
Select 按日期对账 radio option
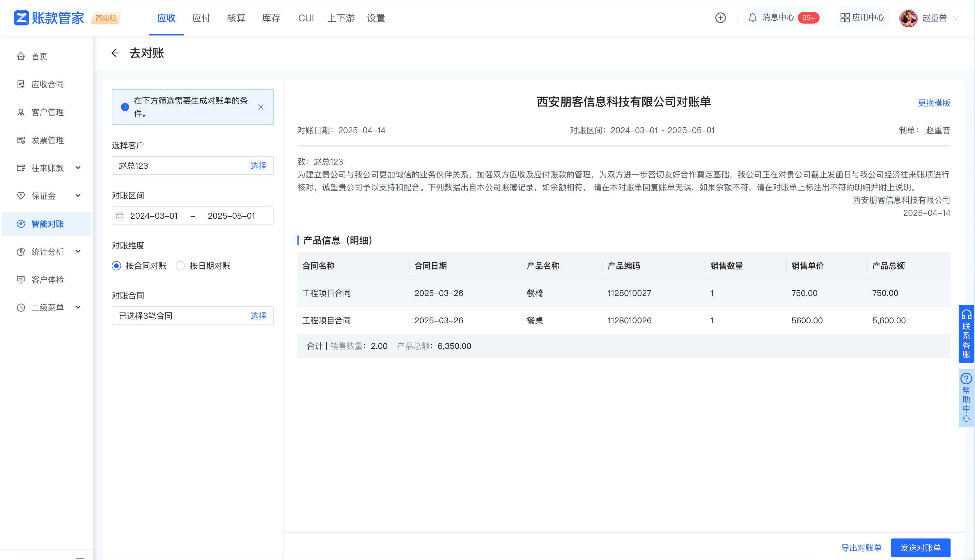tap(180, 266)
